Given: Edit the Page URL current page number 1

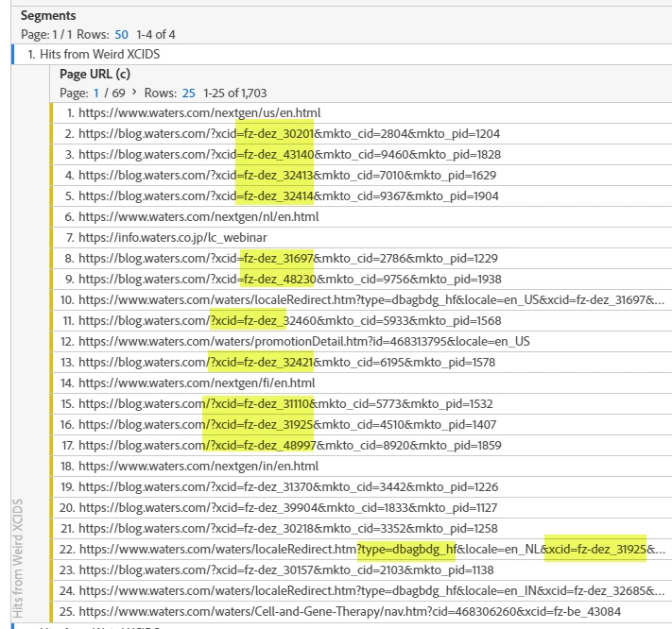Looking at the screenshot, I should click(96, 93).
